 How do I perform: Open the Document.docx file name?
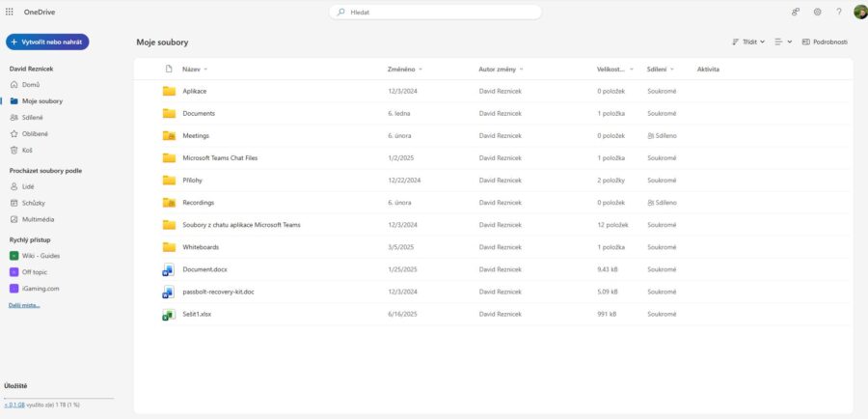click(x=204, y=269)
